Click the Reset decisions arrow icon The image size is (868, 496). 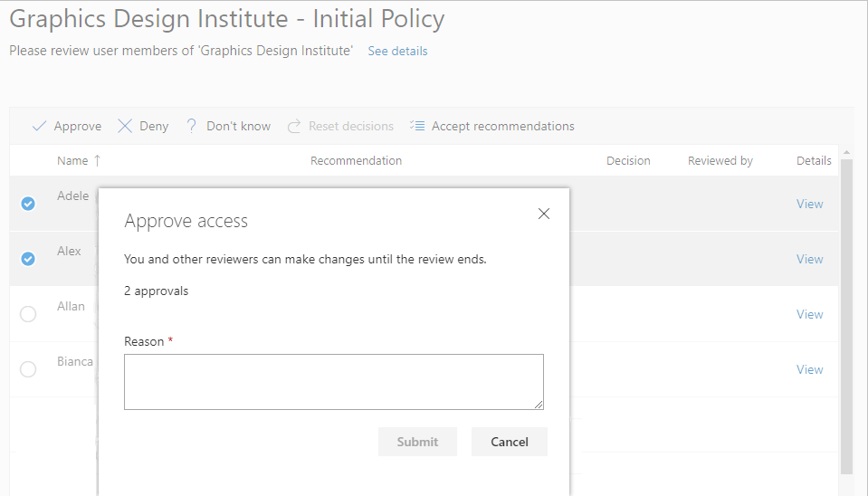(x=294, y=127)
